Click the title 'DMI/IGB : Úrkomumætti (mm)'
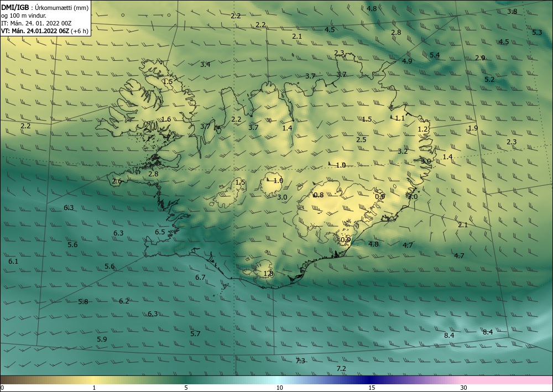553x392 pixels. [x=45, y=7]
